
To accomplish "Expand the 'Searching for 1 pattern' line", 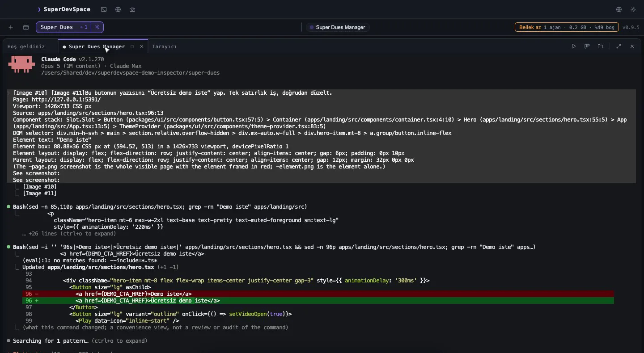I will coord(80,341).
